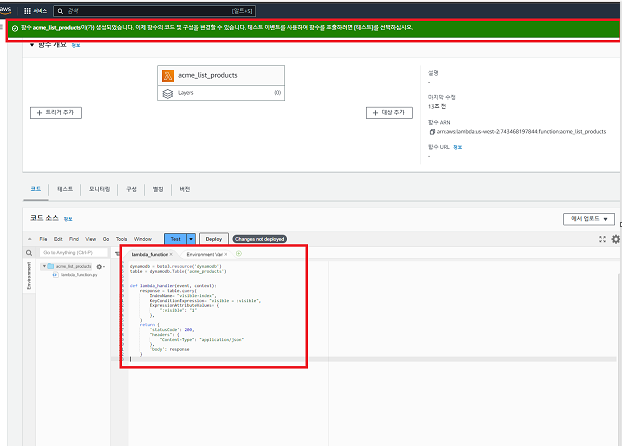This screenshot has width=622, height=446.
Task: Open the 정보 link next to 함수 URL
Action: click(457, 147)
